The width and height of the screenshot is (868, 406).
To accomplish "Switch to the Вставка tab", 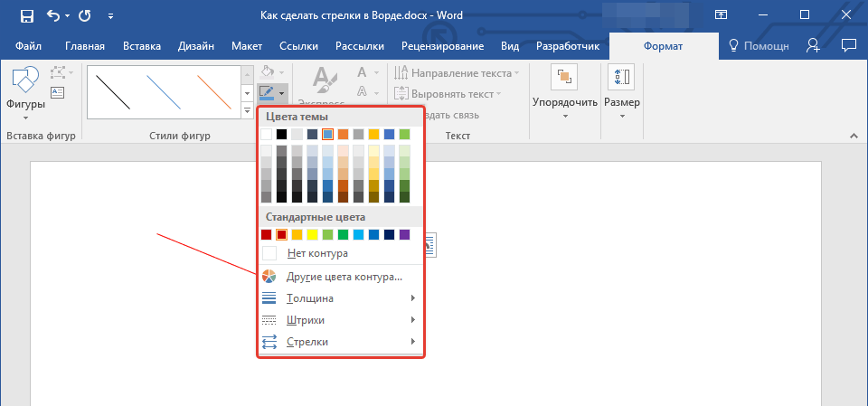I will (x=142, y=46).
